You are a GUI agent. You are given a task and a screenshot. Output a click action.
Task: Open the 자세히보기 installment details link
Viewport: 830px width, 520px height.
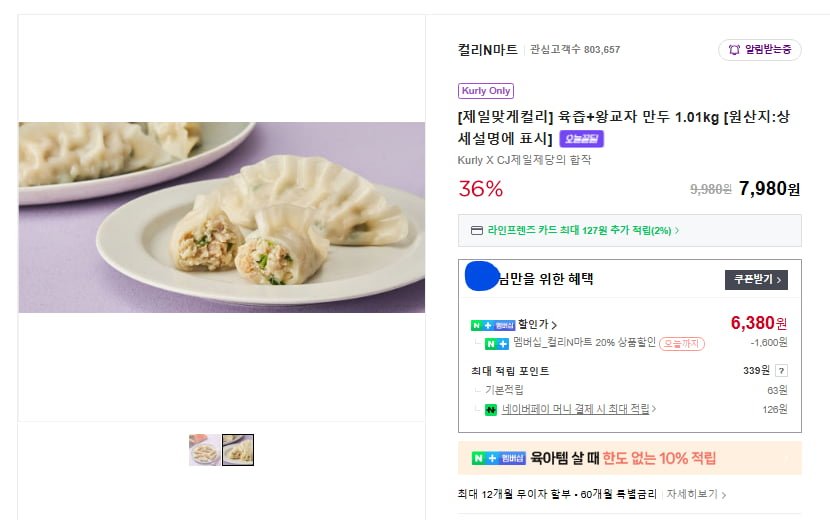(696, 494)
